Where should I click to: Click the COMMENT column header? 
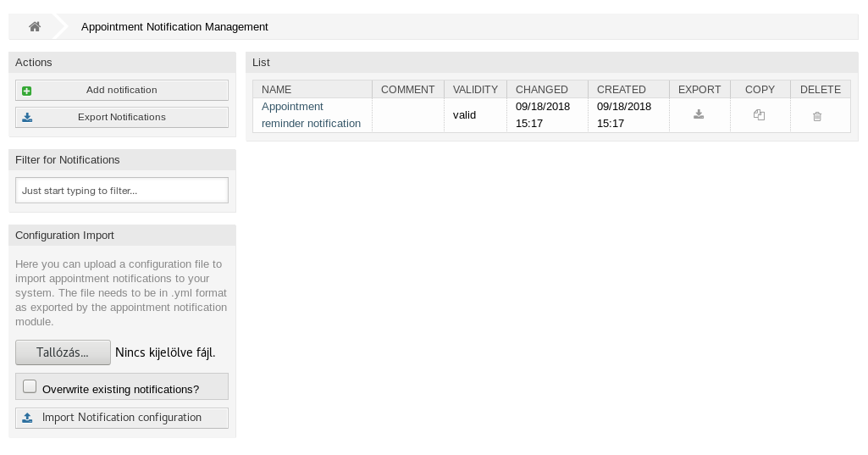coord(408,89)
